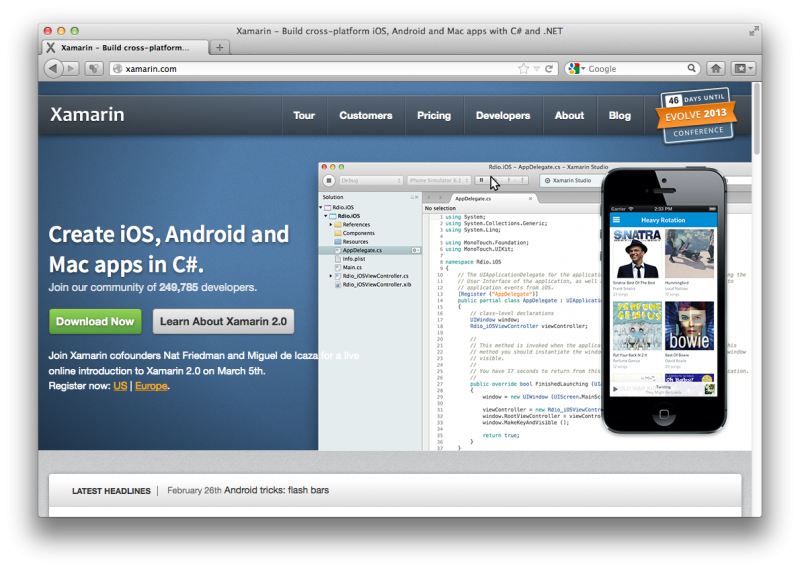Open the Android tricks: flash bars headline
The width and height of the screenshot is (800, 570).
pos(277,490)
